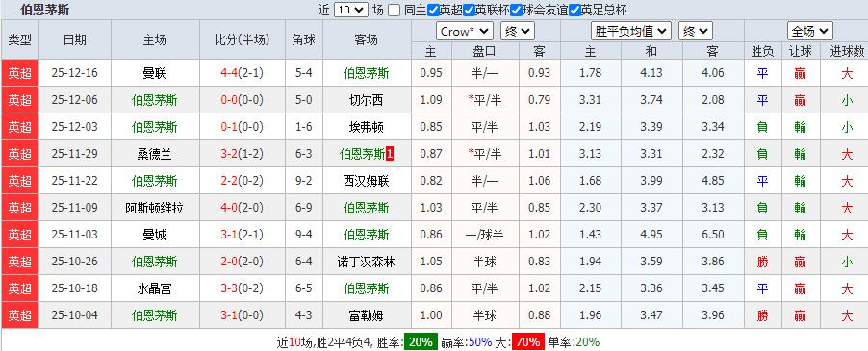The width and height of the screenshot is (868, 351).
Task: Open the Crow* bookmaker dropdown
Action: tap(465, 32)
